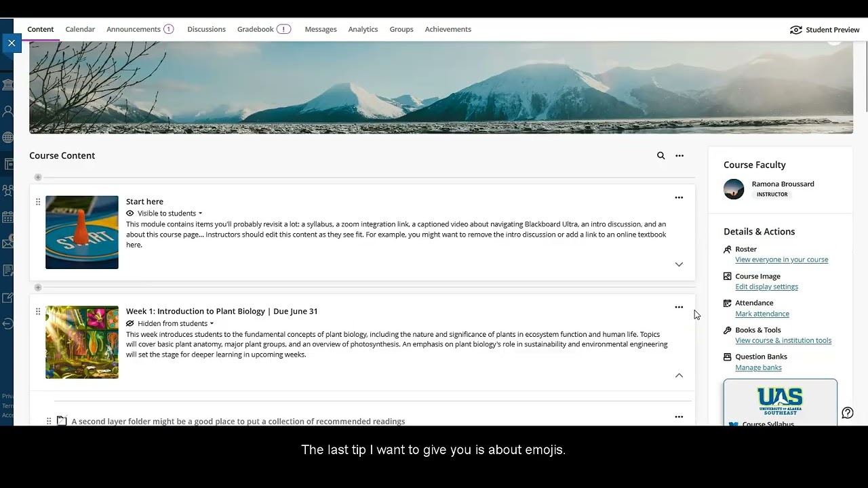Open the Announcements tab

point(140,30)
